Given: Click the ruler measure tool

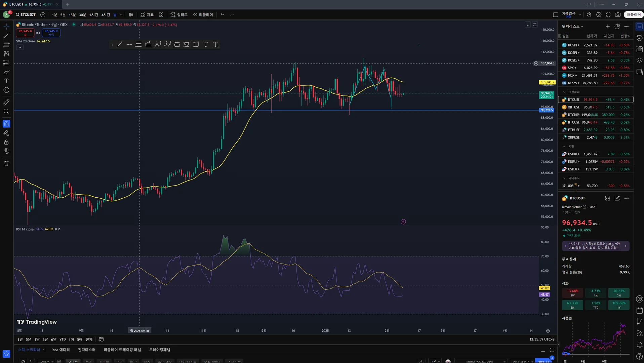Looking at the screenshot, I should pos(6,102).
